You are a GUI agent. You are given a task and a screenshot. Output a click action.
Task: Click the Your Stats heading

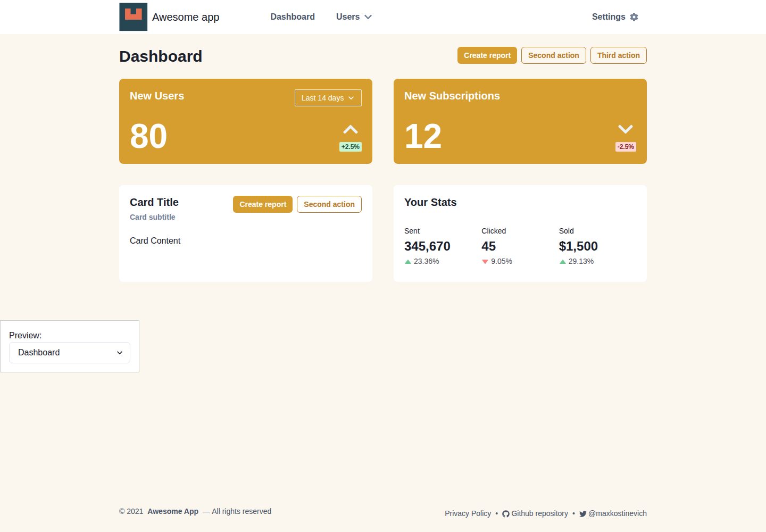point(430,202)
